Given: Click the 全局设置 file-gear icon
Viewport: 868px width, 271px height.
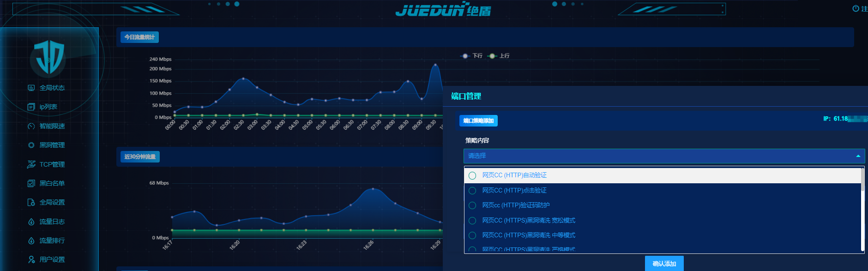Looking at the screenshot, I should pyautogui.click(x=31, y=202).
